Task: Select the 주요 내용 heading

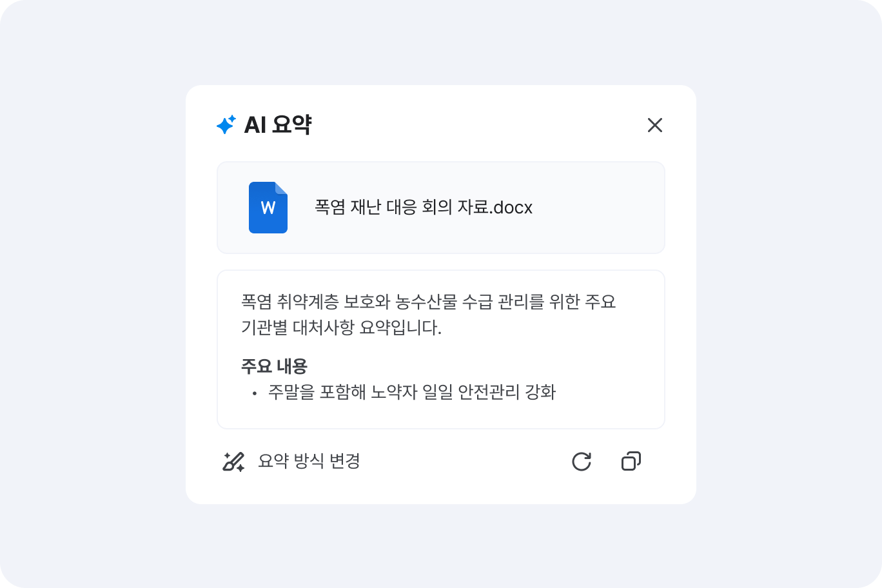Action: 274,366
